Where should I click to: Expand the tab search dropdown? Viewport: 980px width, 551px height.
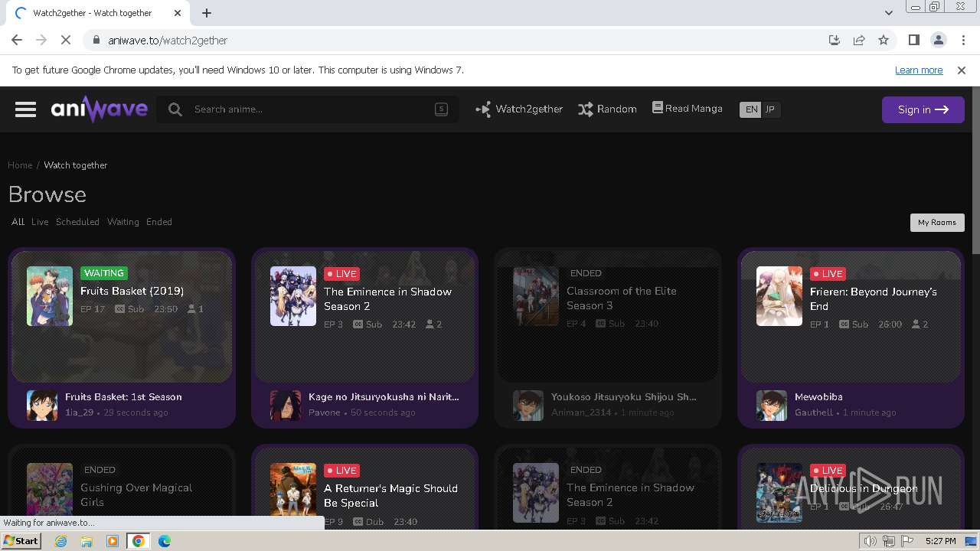(x=888, y=13)
